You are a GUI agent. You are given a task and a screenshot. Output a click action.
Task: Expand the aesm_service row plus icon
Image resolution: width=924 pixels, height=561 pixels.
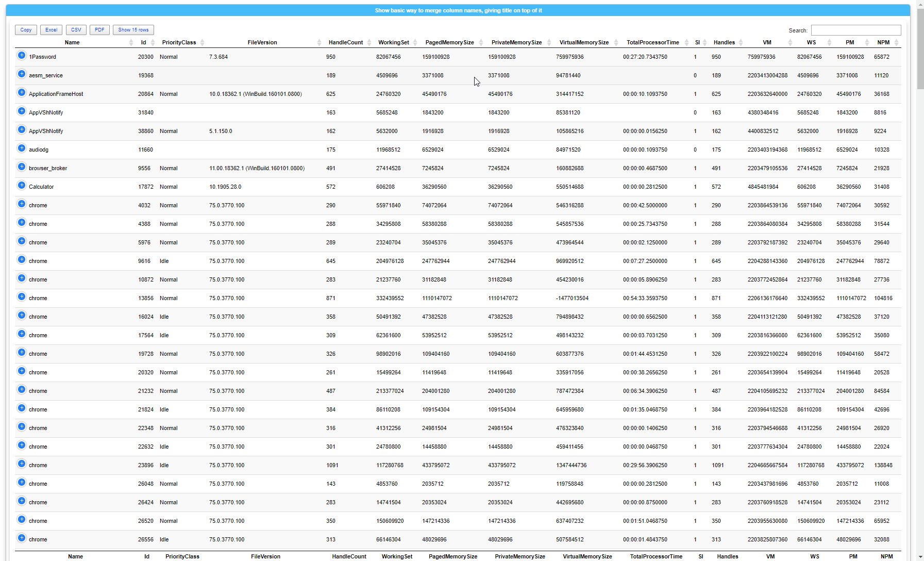[22, 74]
